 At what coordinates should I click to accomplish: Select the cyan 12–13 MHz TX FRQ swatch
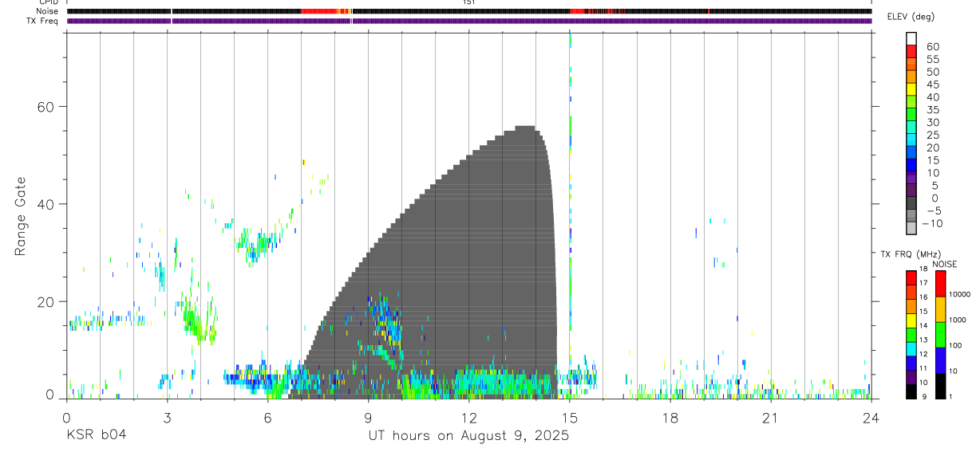pyautogui.click(x=911, y=348)
